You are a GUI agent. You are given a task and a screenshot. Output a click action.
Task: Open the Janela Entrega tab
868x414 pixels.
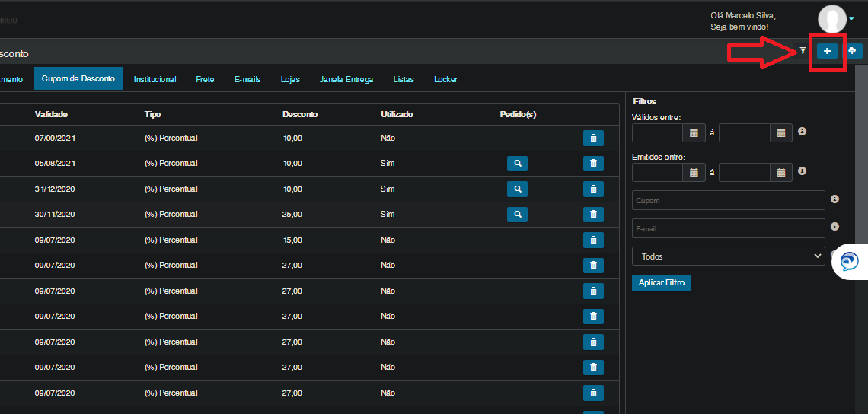pos(346,79)
